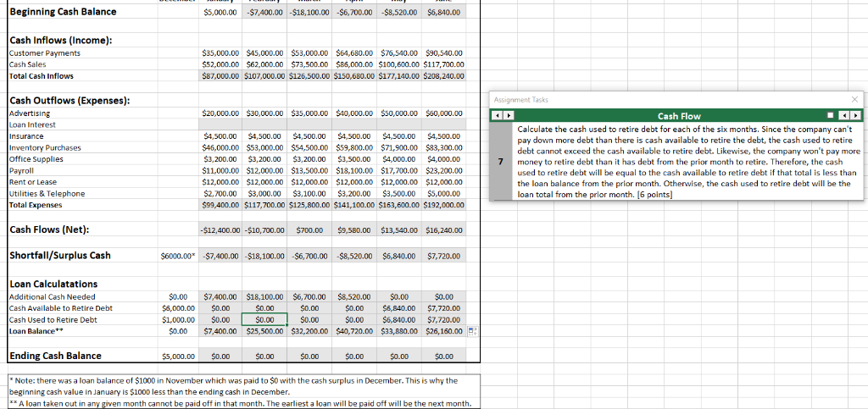Select the task number 7 cell
This screenshot has width=868, height=409.
[x=501, y=162]
